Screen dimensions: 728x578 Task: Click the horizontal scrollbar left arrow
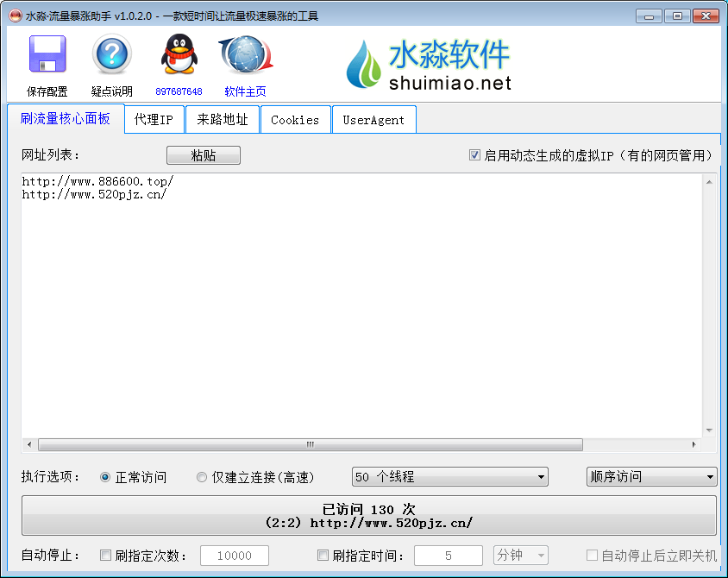coord(29,445)
